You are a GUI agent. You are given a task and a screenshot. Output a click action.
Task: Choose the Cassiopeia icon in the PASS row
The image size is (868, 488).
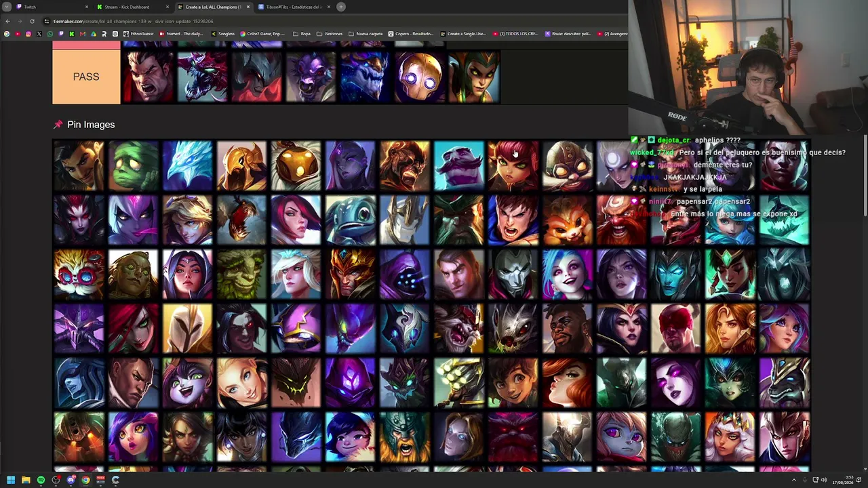pos(473,77)
